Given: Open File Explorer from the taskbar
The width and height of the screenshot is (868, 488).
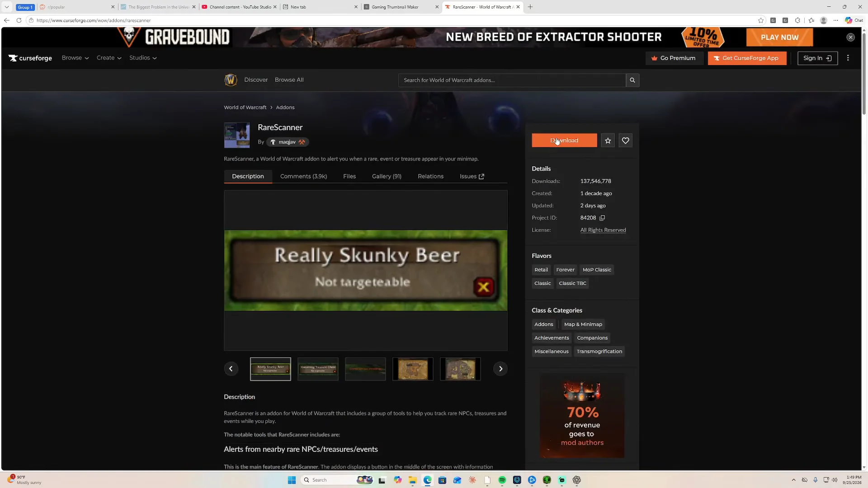Looking at the screenshot, I should [x=412, y=480].
